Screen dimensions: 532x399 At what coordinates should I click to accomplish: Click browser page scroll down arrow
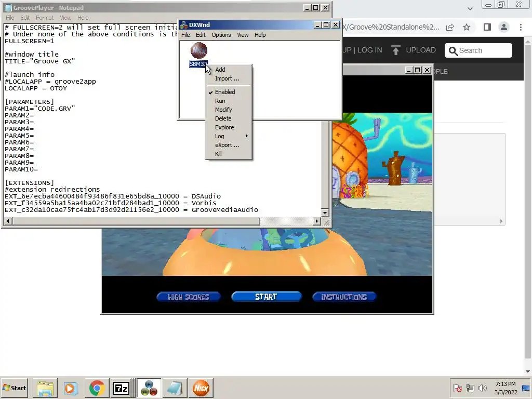(528, 371)
